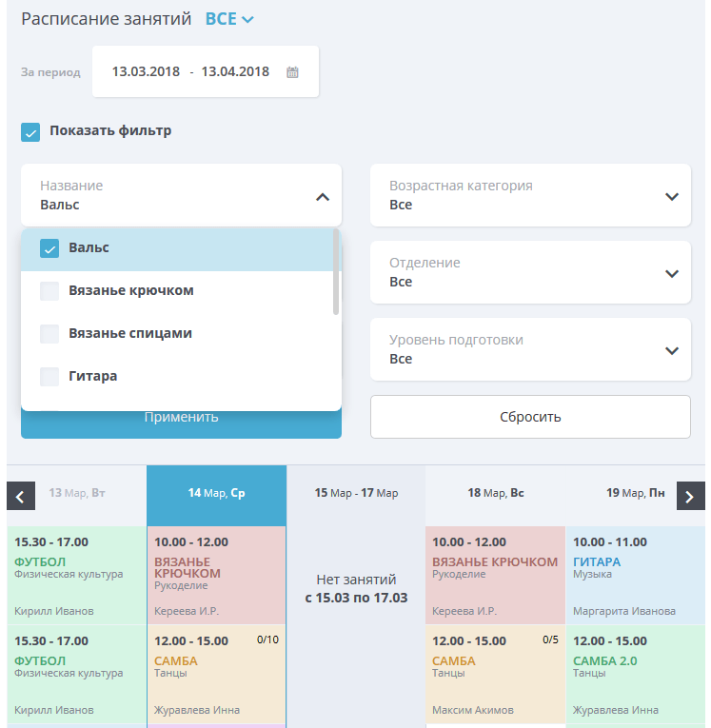Uncheck the Показать фильтр checkbox
Screen dimensions: 711x728
tap(30, 132)
